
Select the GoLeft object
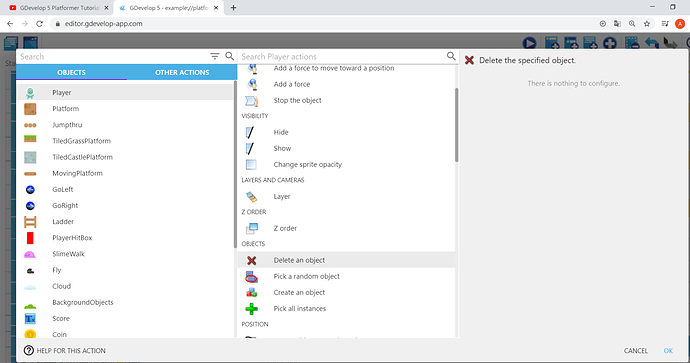click(125, 189)
